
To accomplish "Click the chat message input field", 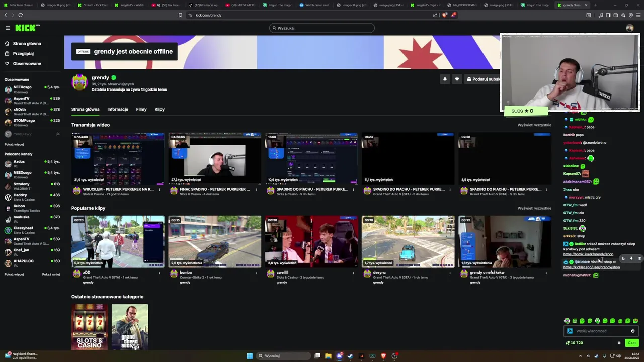I will click(x=601, y=331).
